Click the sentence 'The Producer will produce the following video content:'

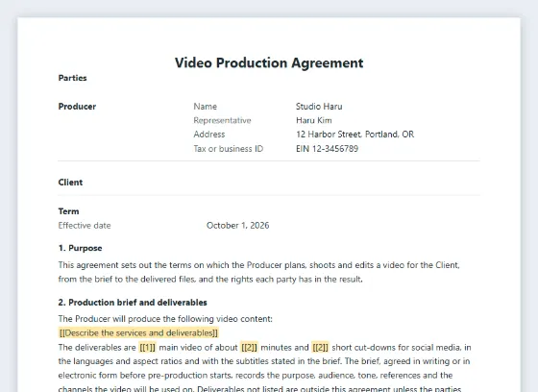coord(165,319)
